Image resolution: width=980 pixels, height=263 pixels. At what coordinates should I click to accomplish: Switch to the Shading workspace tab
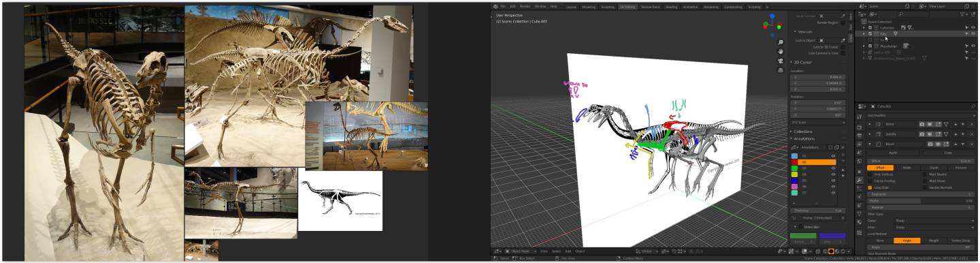671,7
